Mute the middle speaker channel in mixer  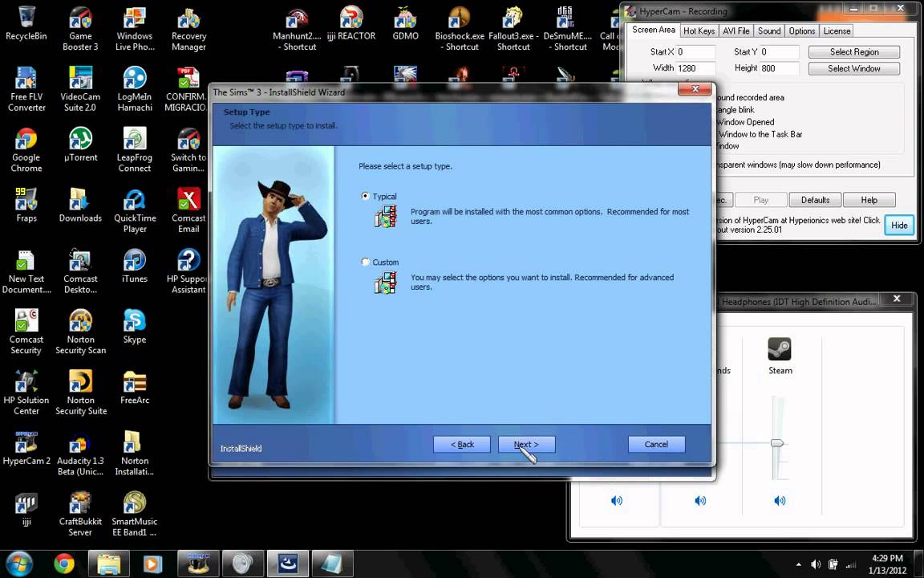700,501
